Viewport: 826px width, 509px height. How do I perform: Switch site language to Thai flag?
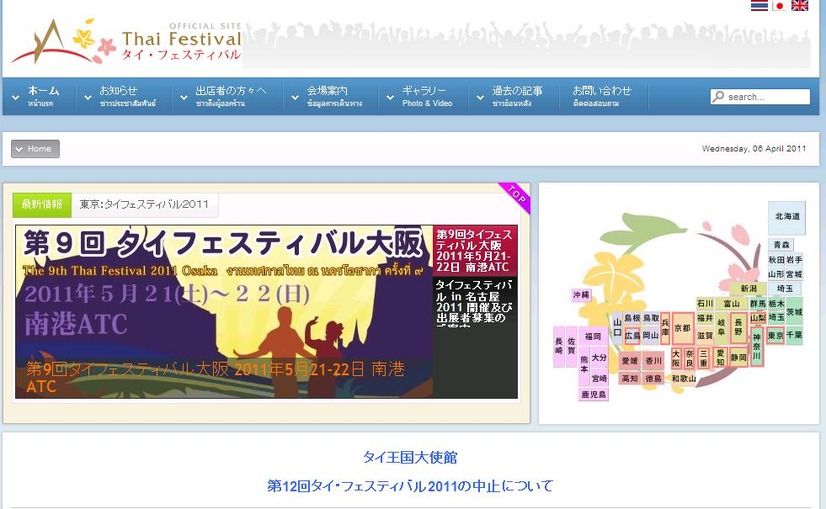(759, 5)
